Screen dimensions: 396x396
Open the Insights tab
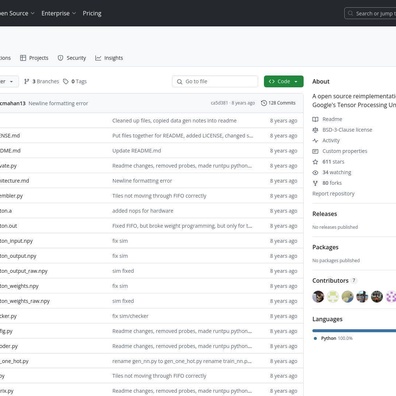pyautogui.click(x=109, y=58)
